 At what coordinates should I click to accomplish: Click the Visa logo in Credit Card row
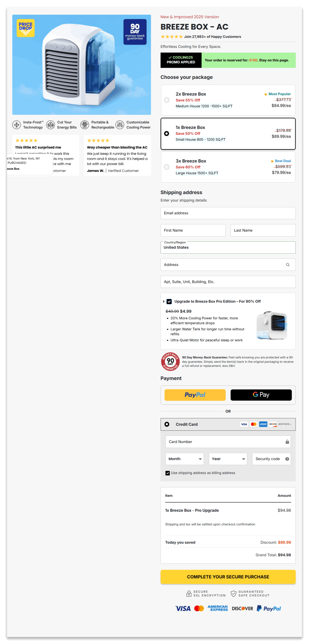[x=244, y=424]
